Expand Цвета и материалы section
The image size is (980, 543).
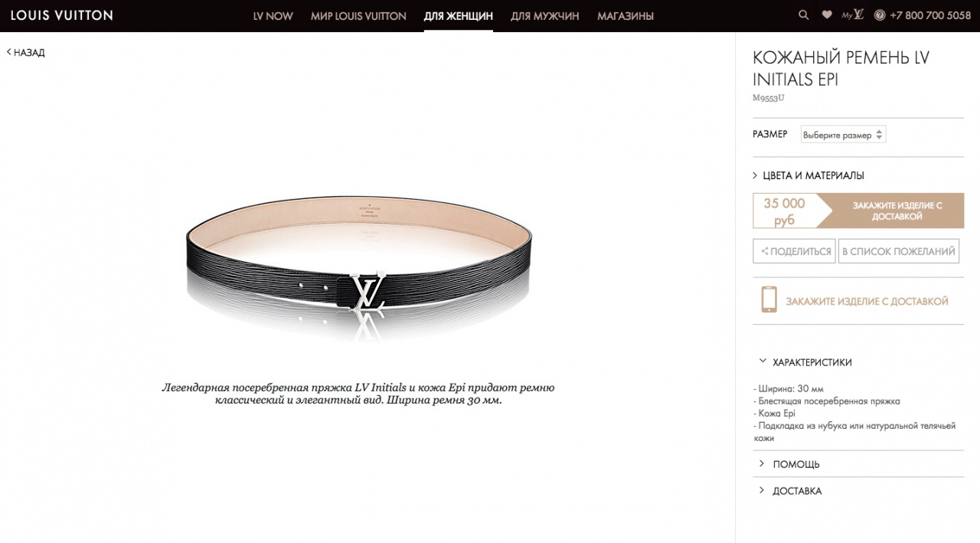pyautogui.click(x=808, y=175)
